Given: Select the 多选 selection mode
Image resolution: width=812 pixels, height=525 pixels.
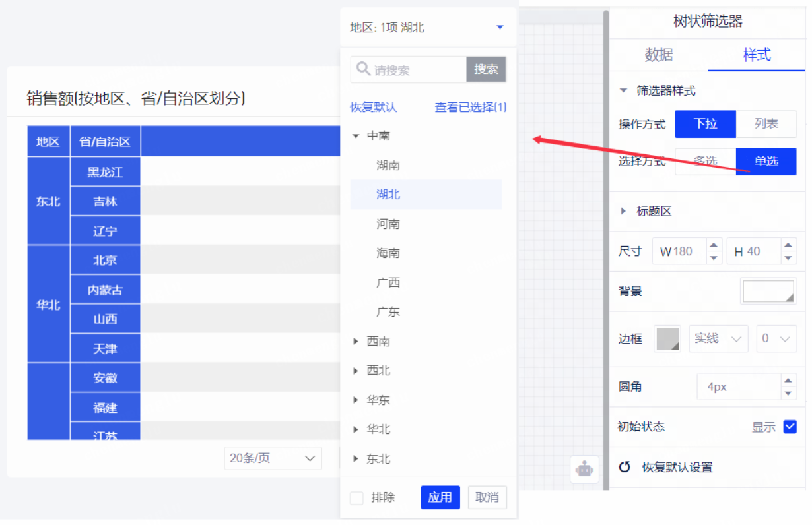Looking at the screenshot, I should (x=705, y=162).
